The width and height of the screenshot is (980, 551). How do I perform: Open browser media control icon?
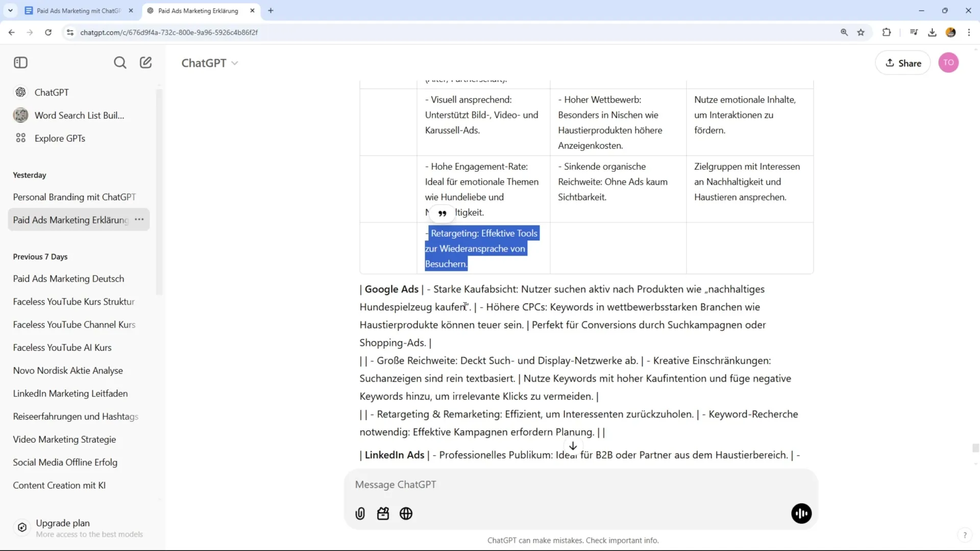[x=914, y=32]
